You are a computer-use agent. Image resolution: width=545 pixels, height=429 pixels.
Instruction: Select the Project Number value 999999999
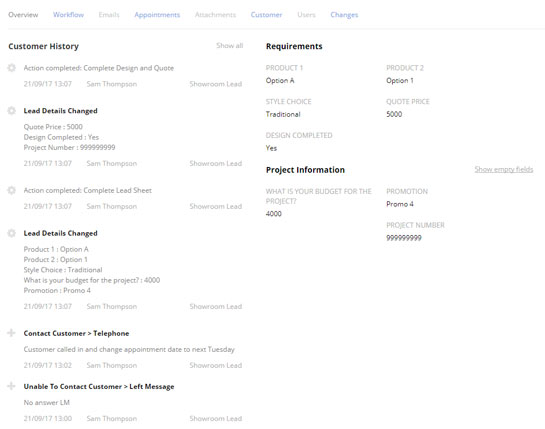click(404, 238)
